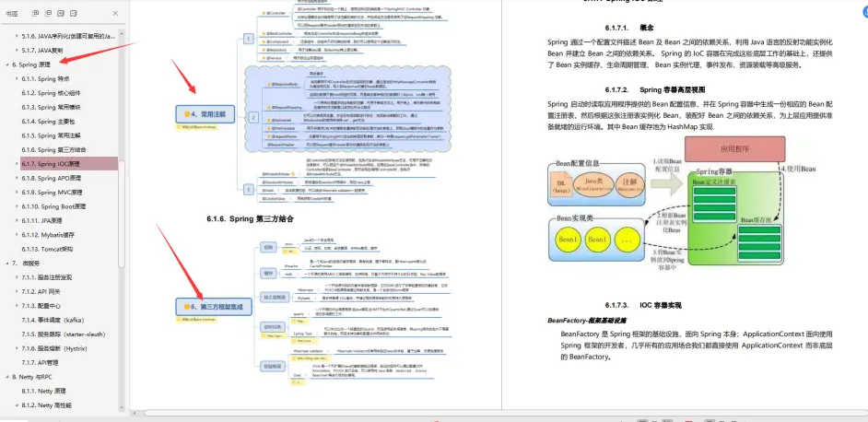Expand the 6.1.1 Spring 特点 bookmark
The width and height of the screenshot is (868, 422).
click(17, 78)
